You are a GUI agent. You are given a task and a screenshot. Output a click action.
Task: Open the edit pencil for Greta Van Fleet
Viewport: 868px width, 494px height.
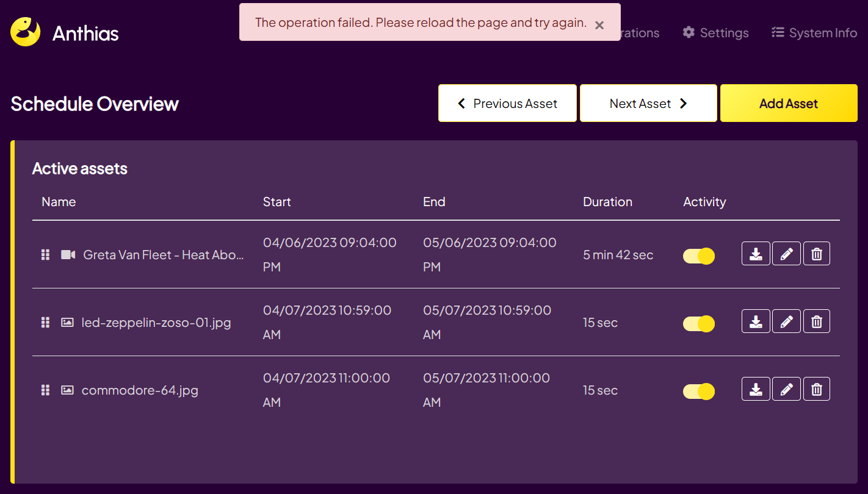tap(786, 254)
